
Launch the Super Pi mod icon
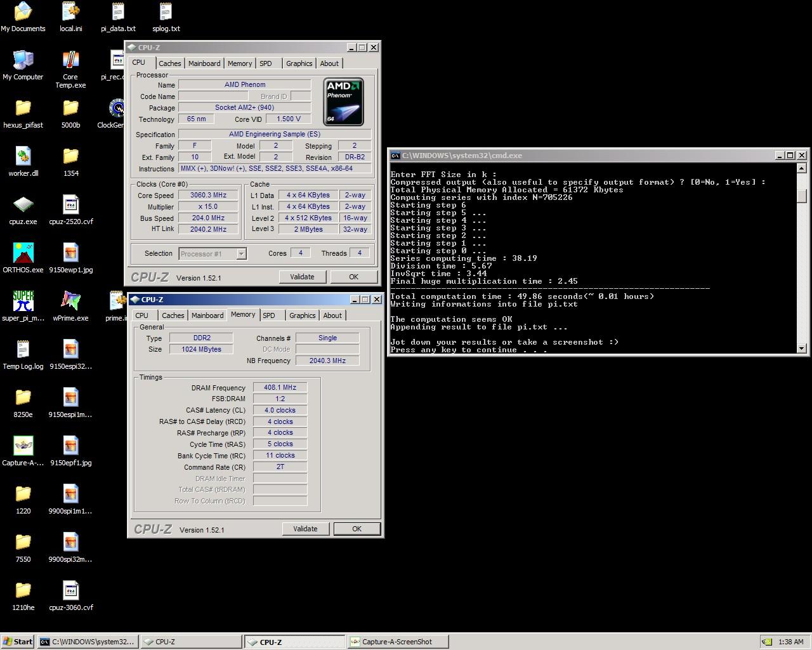(x=23, y=306)
